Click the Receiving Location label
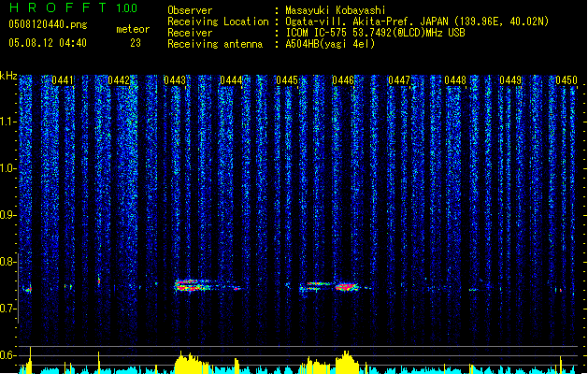This screenshot has width=588, height=374. [218, 22]
